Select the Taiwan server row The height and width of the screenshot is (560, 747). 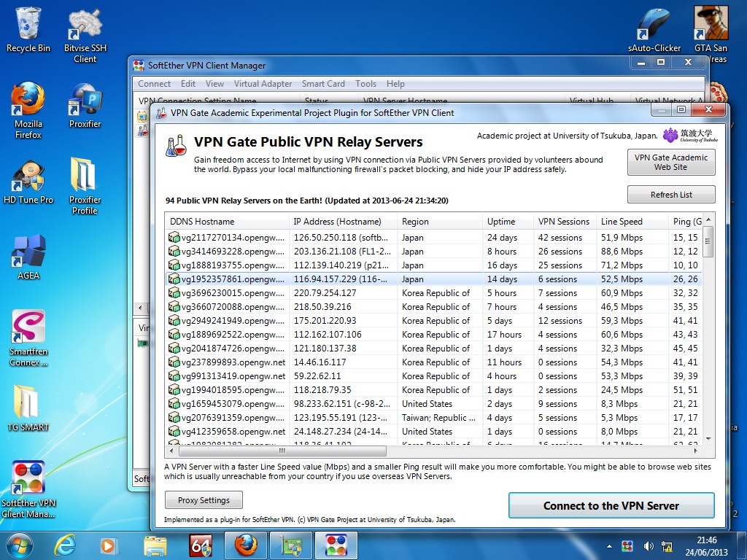pyautogui.click(x=433, y=417)
